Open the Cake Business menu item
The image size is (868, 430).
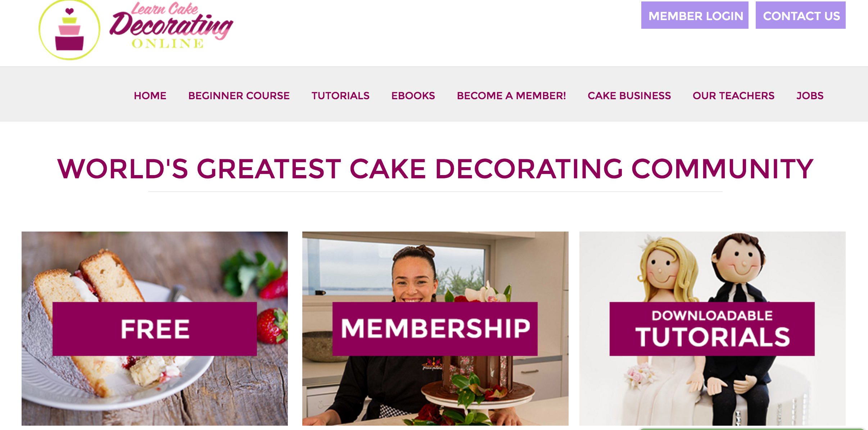[x=629, y=96]
